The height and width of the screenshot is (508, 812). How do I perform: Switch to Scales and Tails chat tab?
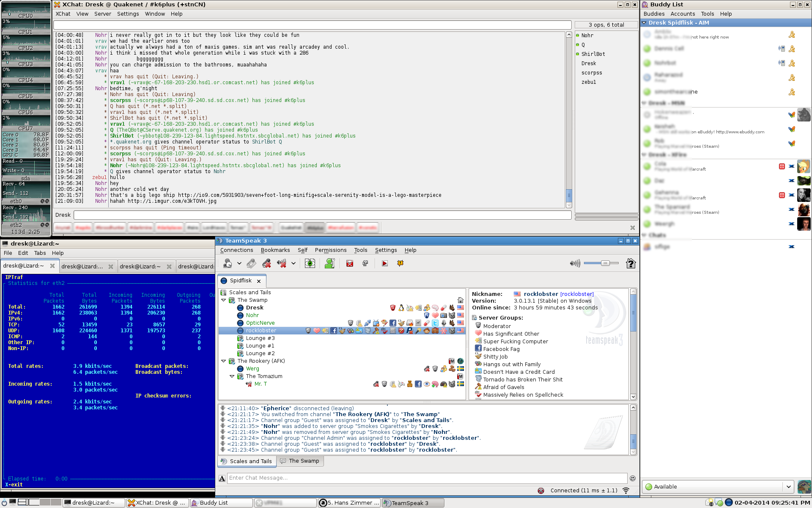[x=247, y=461]
